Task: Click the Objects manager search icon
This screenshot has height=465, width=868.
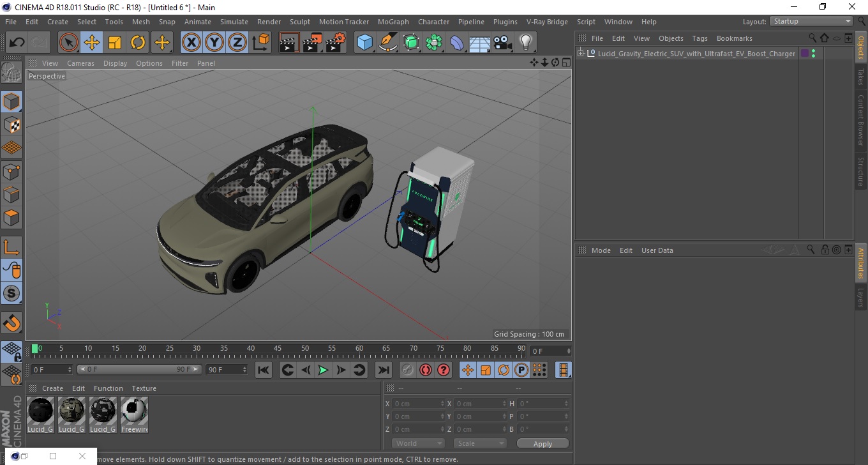Action: pos(812,38)
